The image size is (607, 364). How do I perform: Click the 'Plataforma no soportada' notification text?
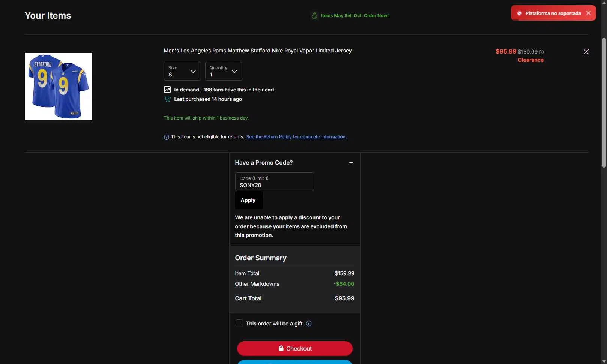[x=553, y=13]
